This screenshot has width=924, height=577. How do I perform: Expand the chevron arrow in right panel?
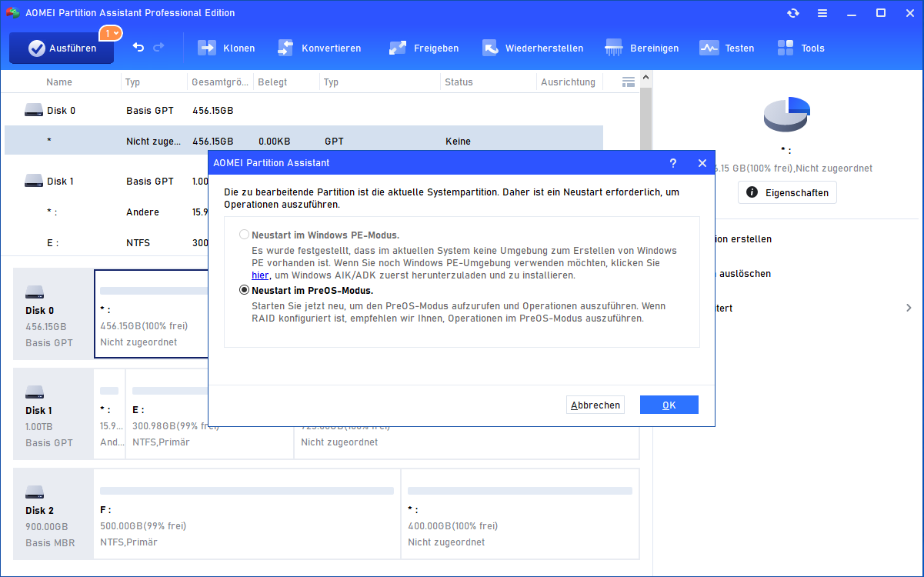[x=909, y=308]
